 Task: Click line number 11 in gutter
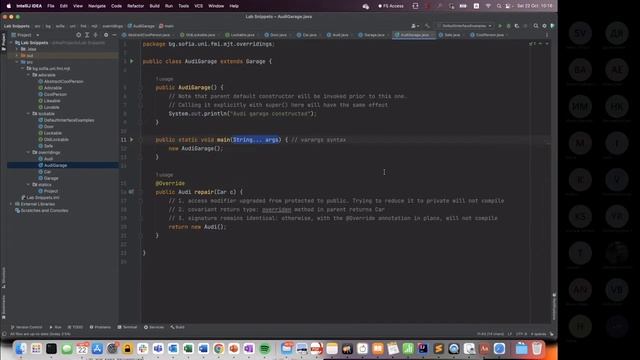click(x=124, y=140)
